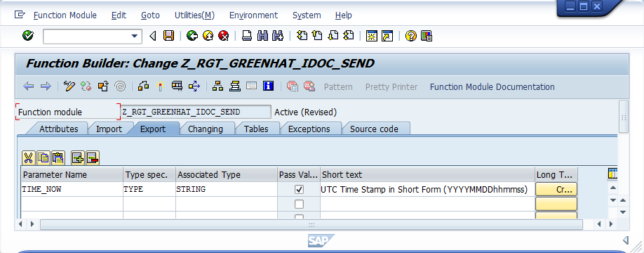The image size is (644, 253).
Task: Insert a row with the green-plus icon
Action: 78,157
